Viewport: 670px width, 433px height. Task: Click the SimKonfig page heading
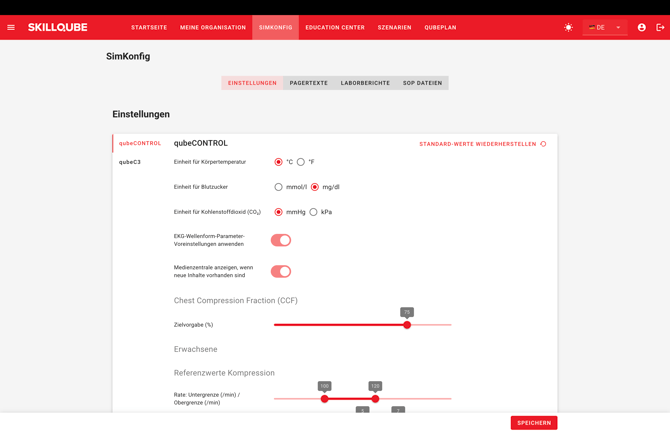(x=128, y=56)
